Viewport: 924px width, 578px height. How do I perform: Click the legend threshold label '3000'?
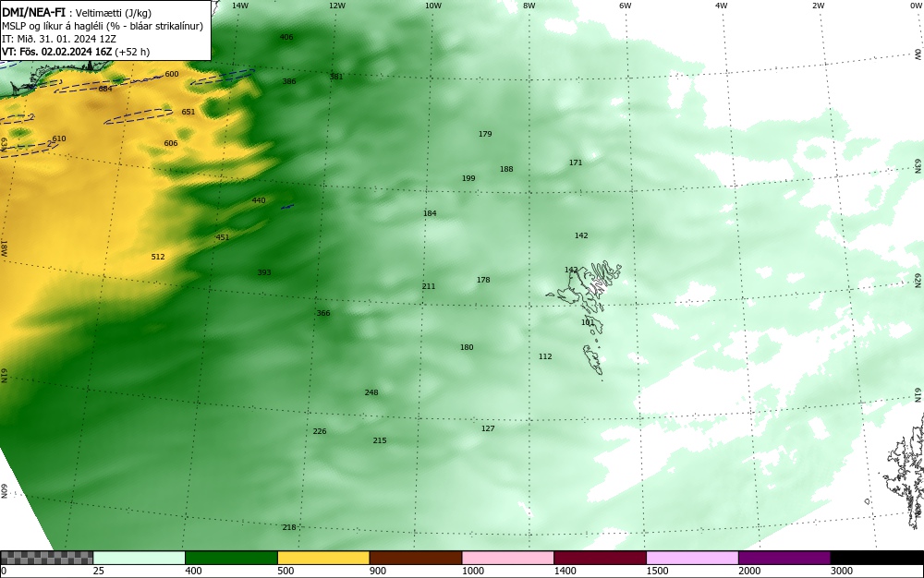coord(842,571)
